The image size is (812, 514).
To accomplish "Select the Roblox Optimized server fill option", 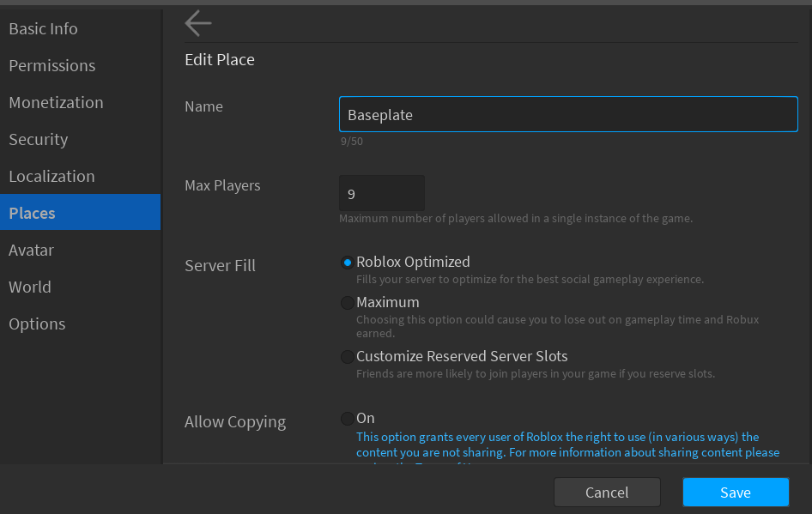I will click(x=348, y=263).
